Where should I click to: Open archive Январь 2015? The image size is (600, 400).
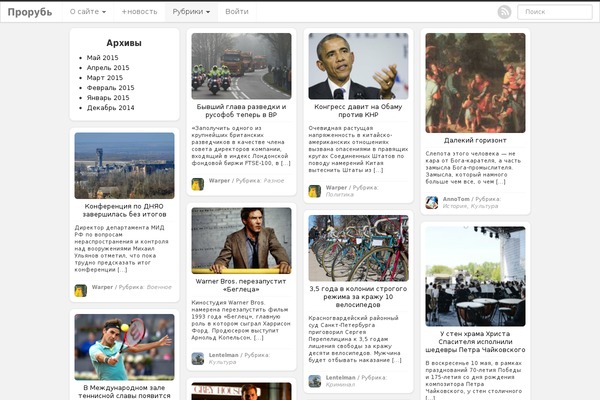coord(108,98)
